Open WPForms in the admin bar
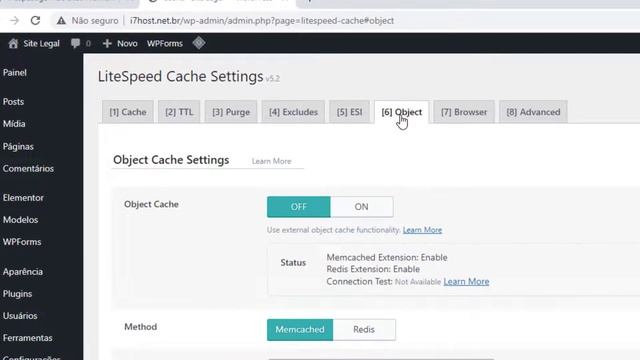 coord(165,43)
